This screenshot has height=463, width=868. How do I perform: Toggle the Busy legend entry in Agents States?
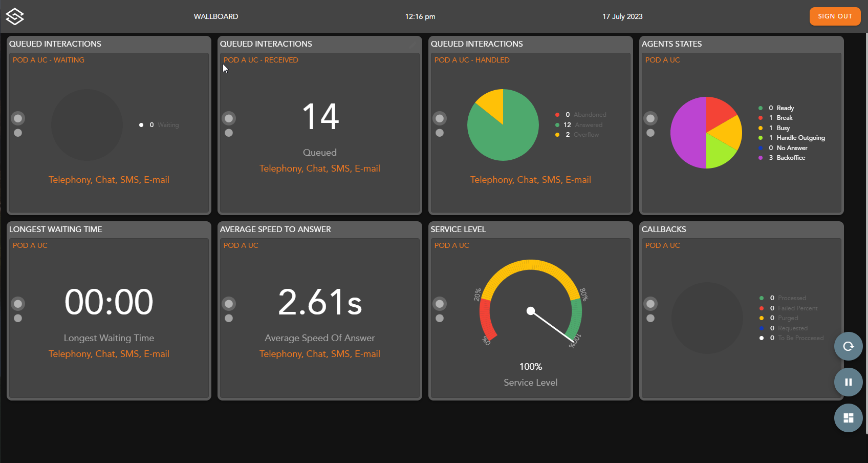pos(774,128)
